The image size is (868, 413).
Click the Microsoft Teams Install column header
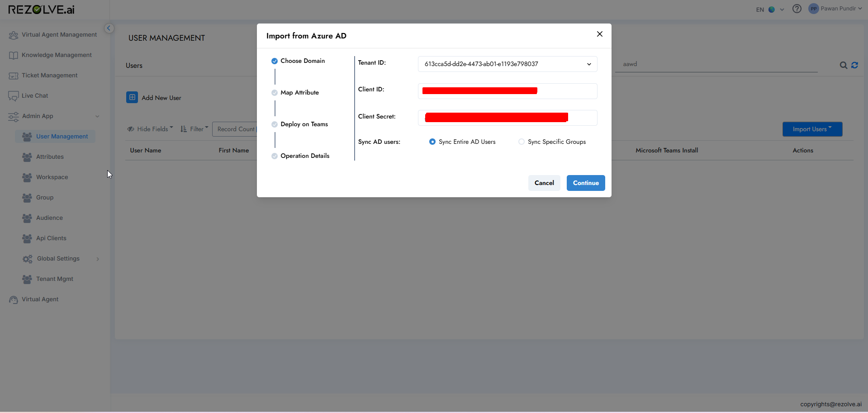click(x=667, y=150)
